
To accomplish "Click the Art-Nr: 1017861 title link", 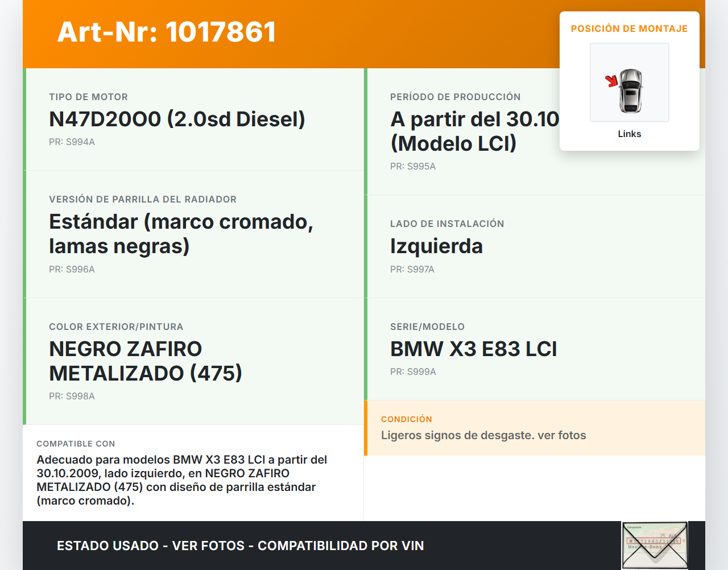I will point(166,31).
